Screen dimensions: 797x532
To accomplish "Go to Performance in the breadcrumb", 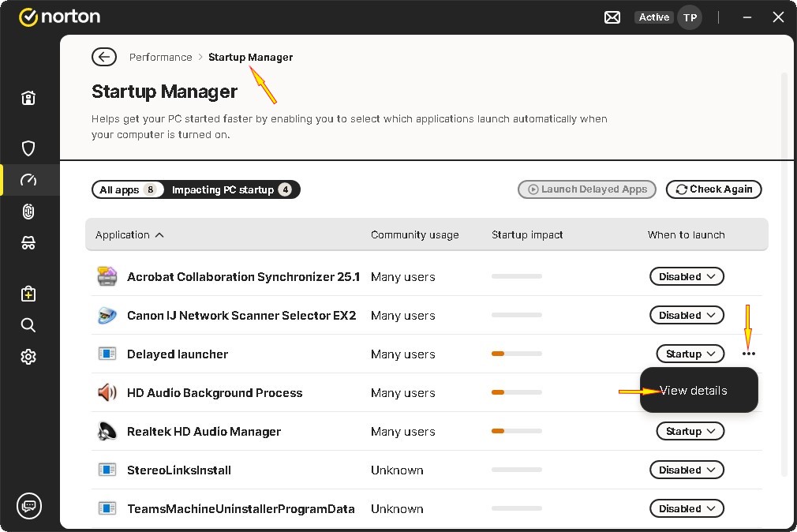I will (x=161, y=57).
